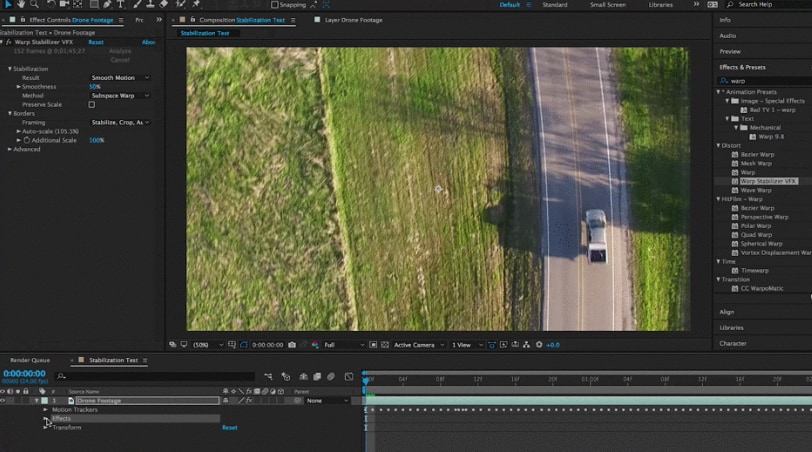Viewport: 812px width, 452px height.
Task: Open the Effect Controls panel menu
Action: (x=121, y=20)
